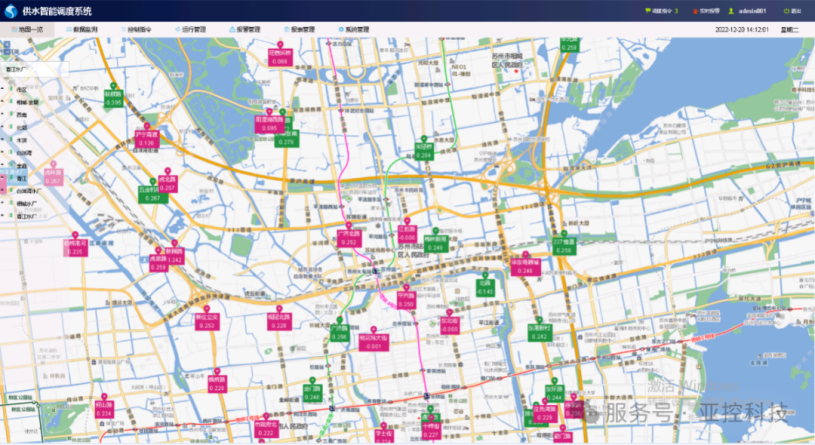Open the pink 0.229 station marker
The image size is (815, 445).
click(545, 413)
